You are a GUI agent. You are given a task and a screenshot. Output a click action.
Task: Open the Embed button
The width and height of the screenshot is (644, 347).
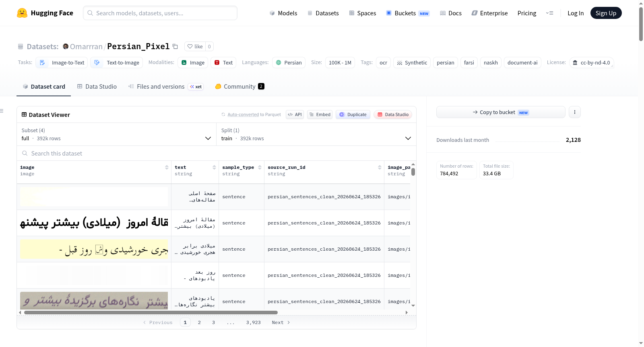click(x=320, y=114)
